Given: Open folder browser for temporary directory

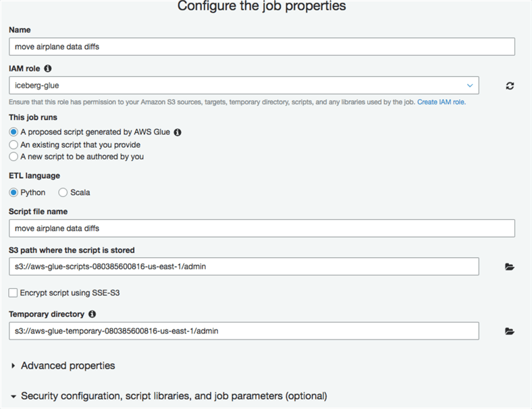Looking at the screenshot, I should click(510, 331).
